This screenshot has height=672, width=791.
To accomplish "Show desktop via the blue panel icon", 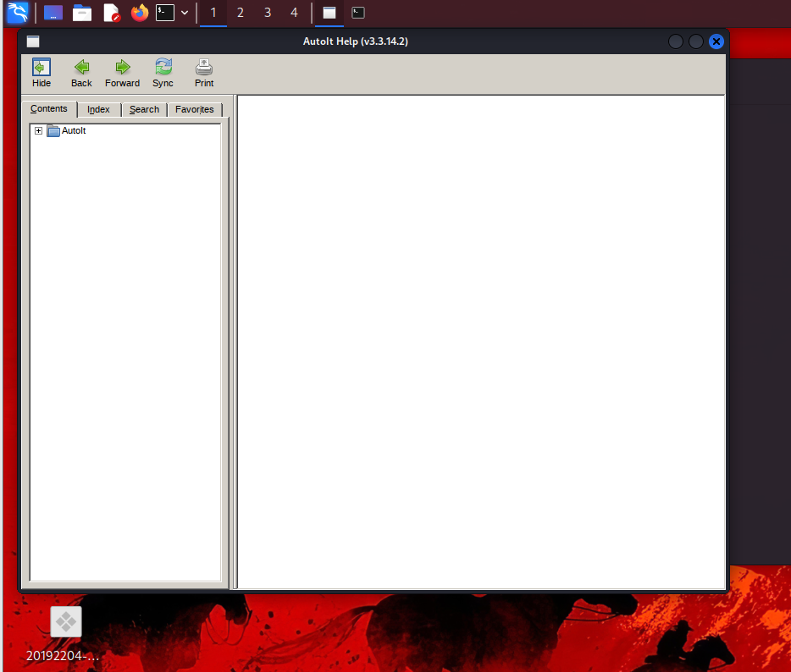I will (x=53, y=13).
